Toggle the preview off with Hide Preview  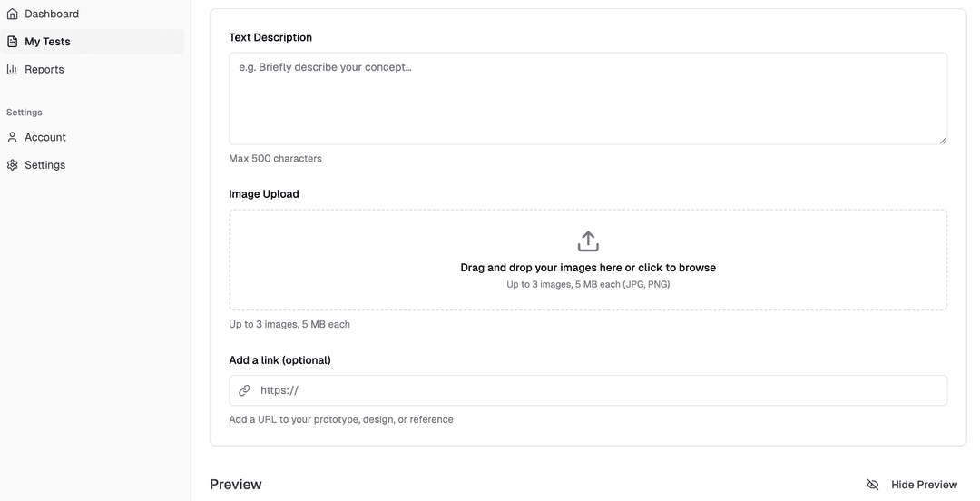tap(924, 485)
